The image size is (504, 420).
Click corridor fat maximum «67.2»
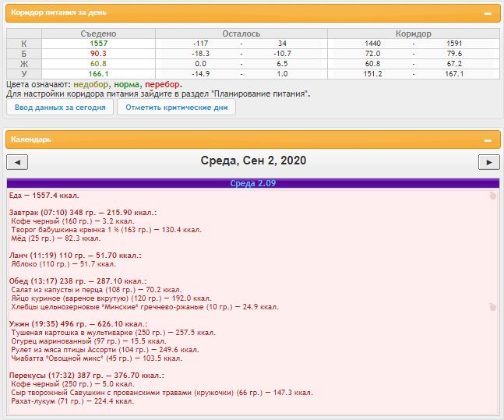[x=454, y=64]
